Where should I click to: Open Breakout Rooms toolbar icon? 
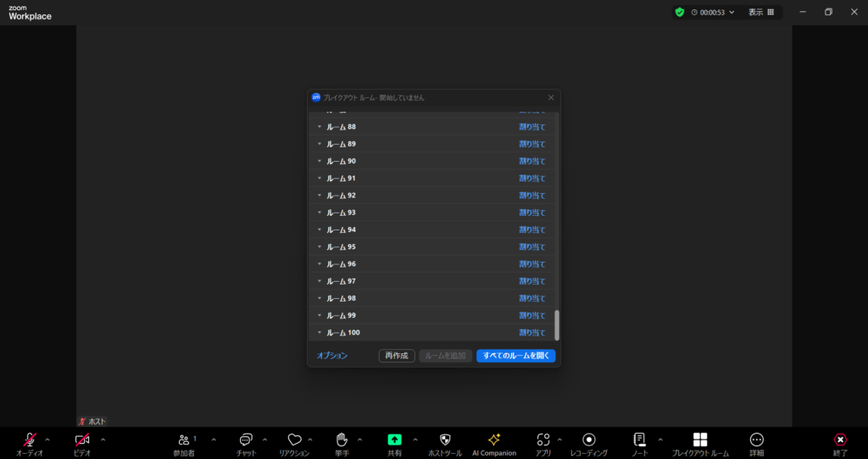click(x=700, y=440)
